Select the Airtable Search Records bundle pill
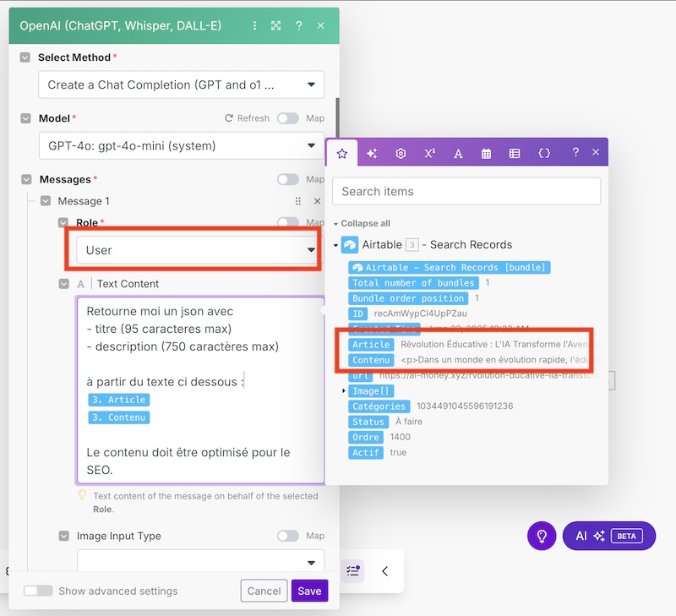This screenshot has width=676, height=616. [x=450, y=267]
